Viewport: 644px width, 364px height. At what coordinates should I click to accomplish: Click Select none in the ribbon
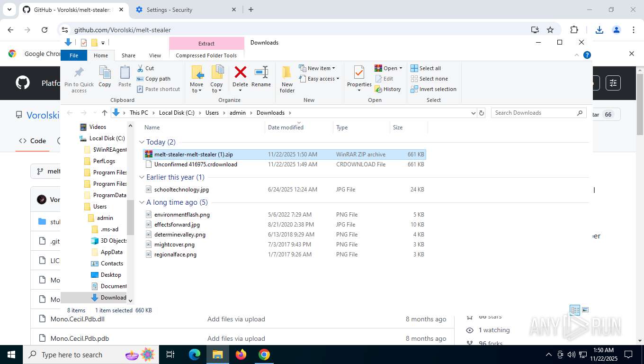(x=429, y=79)
